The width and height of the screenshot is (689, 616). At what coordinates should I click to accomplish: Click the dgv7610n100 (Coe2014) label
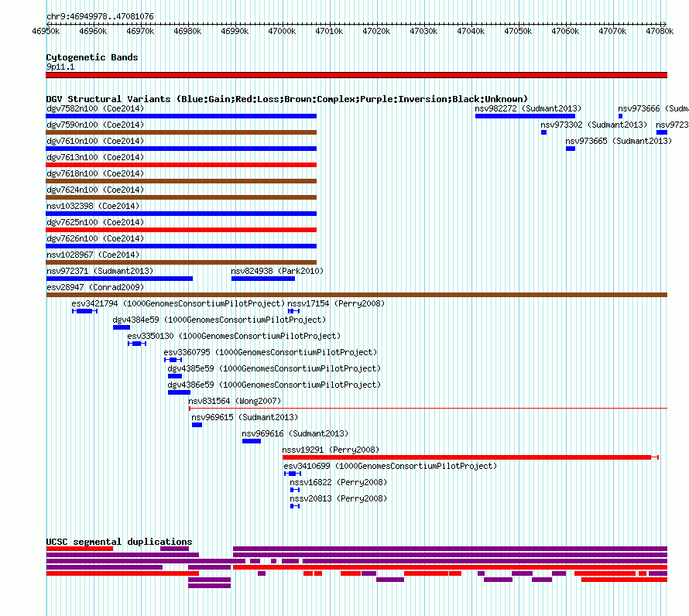pyautogui.click(x=95, y=141)
